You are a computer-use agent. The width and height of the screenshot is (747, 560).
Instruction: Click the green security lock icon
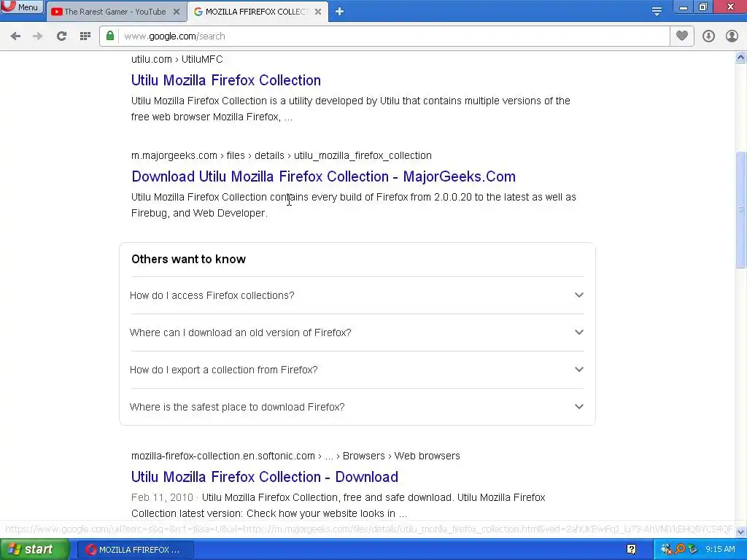[x=110, y=36]
